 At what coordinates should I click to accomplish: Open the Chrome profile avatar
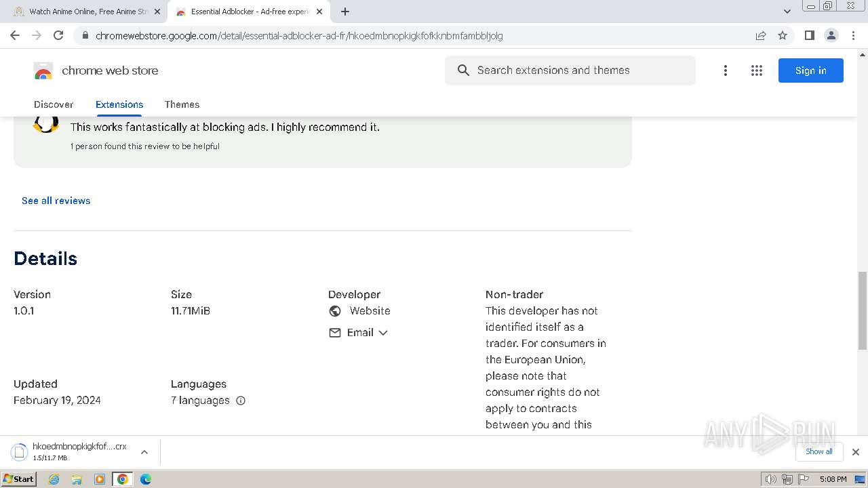tap(831, 36)
